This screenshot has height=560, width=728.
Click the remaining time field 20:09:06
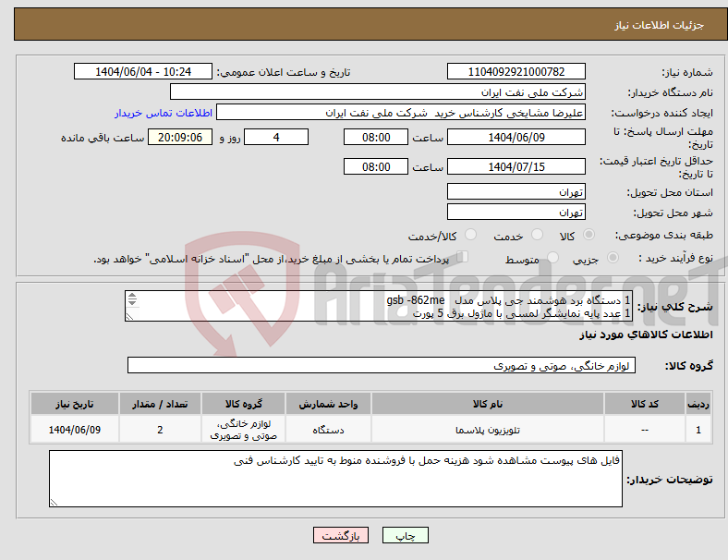click(x=180, y=137)
